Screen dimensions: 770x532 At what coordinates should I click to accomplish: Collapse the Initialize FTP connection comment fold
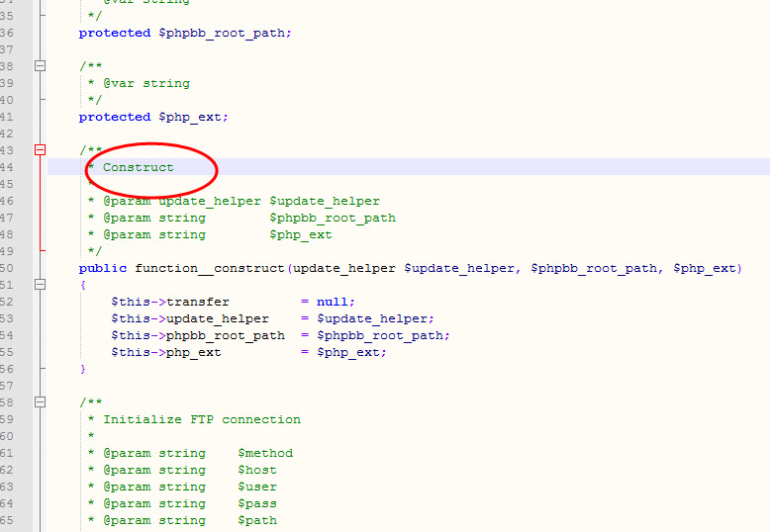click(x=41, y=402)
